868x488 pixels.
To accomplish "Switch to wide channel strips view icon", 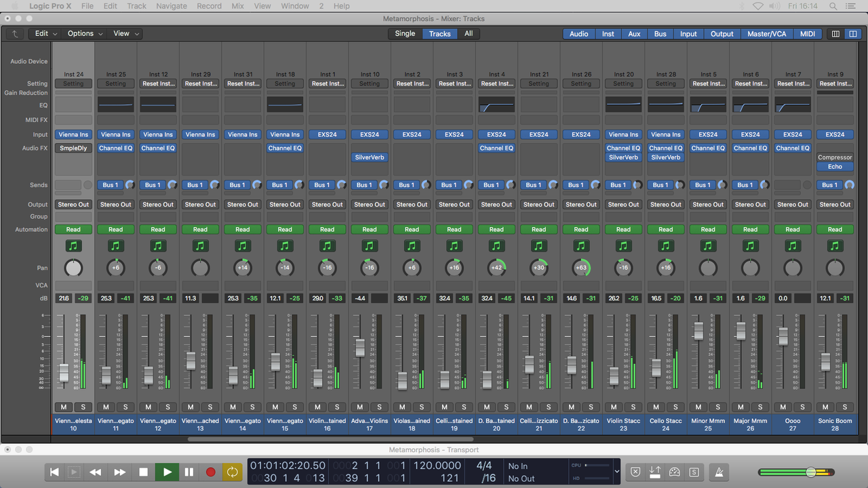I will pyautogui.click(x=852, y=34).
